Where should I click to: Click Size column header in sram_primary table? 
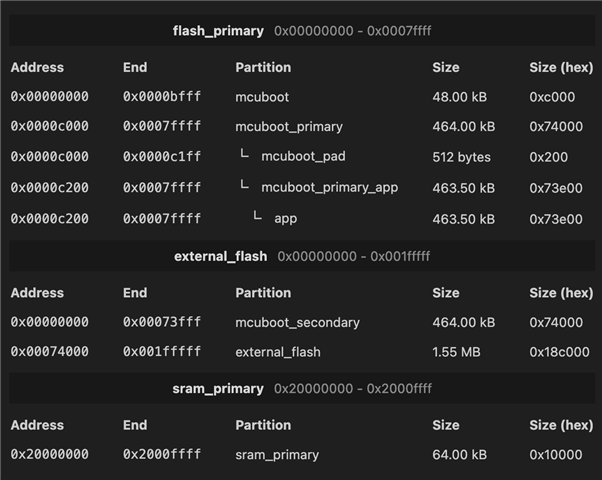[x=446, y=425]
